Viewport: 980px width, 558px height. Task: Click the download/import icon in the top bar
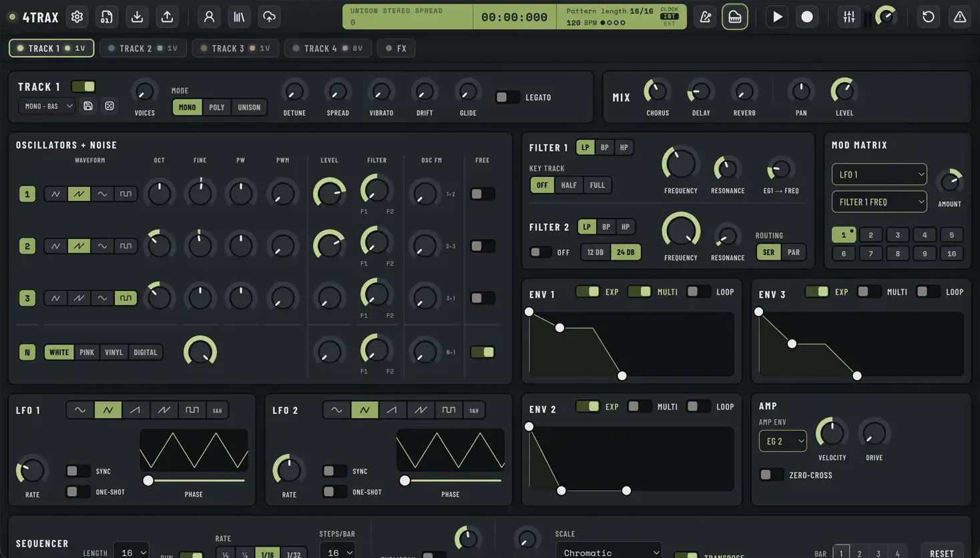coord(137,17)
